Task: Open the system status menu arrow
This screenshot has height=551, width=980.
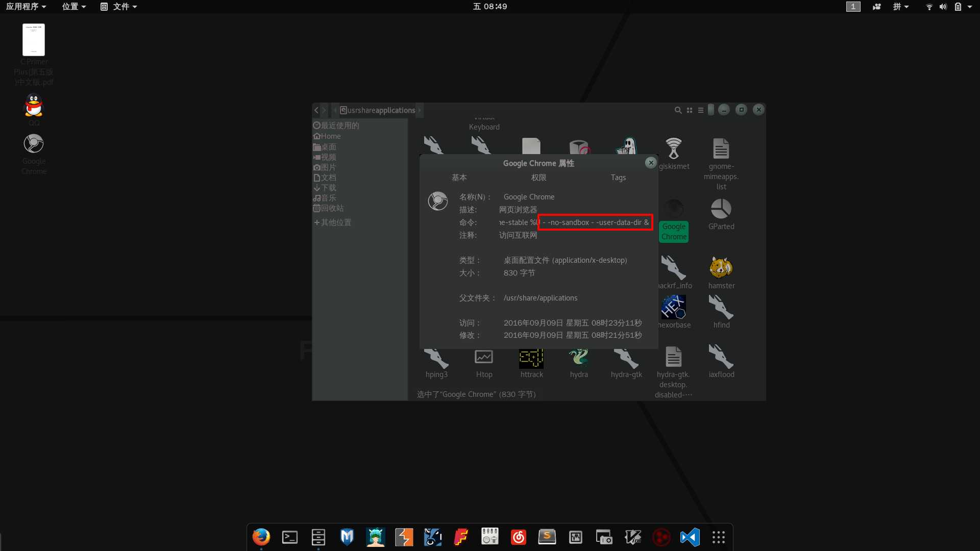Action: (x=970, y=7)
